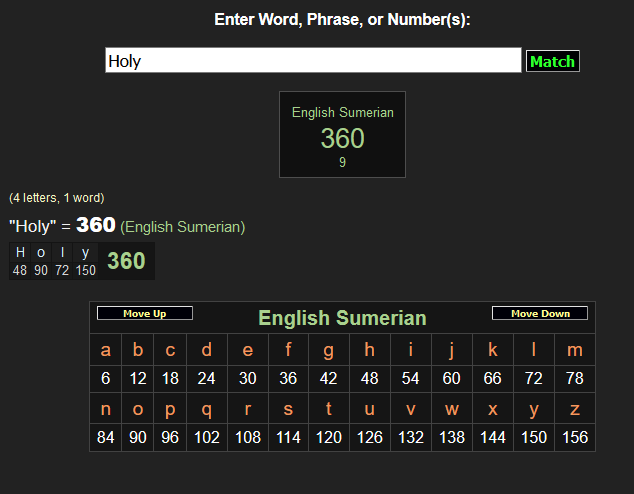The image size is (634, 494).
Task: Click the English Sumerian cipher table title
Action: point(342,318)
